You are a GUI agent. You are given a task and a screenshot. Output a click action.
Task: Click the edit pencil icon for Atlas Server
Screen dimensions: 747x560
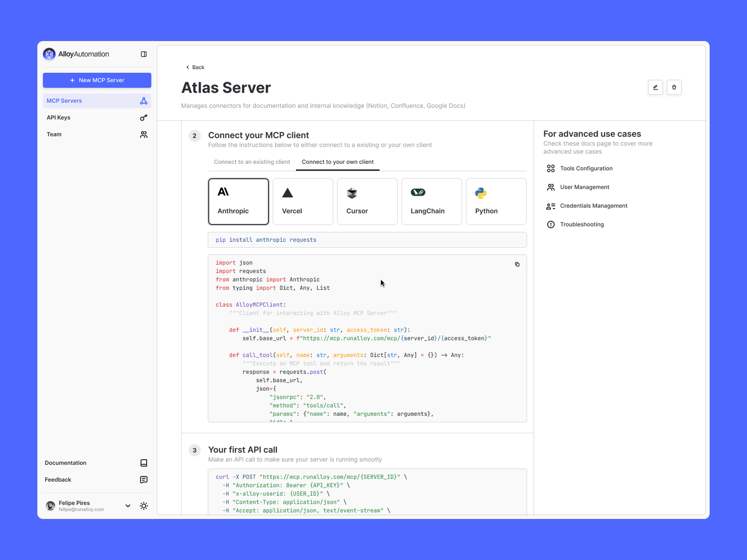(x=655, y=87)
